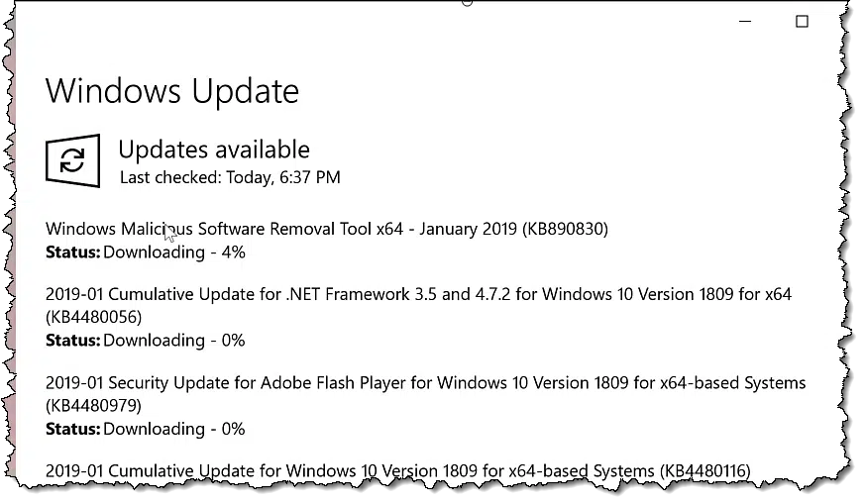865x504 pixels.
Task: Click the Windows Update page heading
Action: pyautogui.click(x=172, y=91)
